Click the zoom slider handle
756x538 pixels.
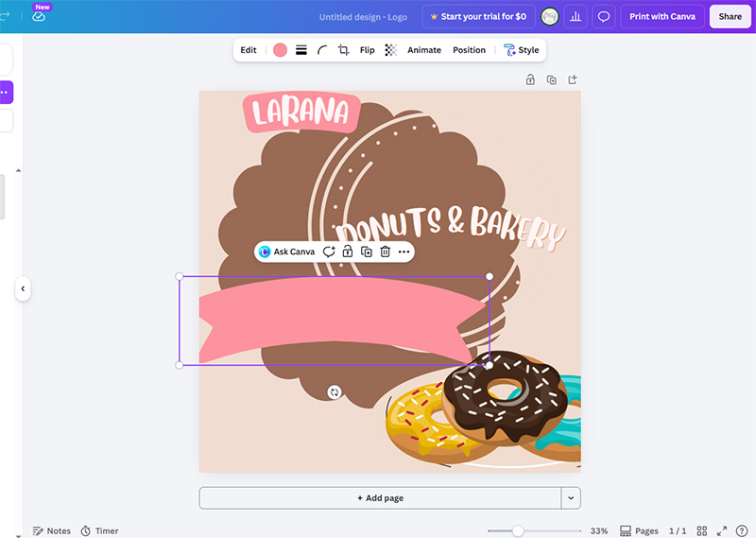[518, 530]
